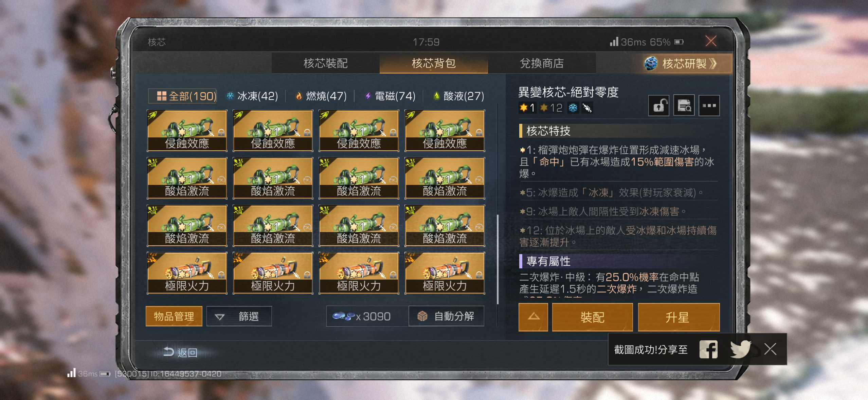Image resolution: width=868 pixels, height=400 pixels.
Task: Click the core list vertical scrollbar
Action: (498, 259)
